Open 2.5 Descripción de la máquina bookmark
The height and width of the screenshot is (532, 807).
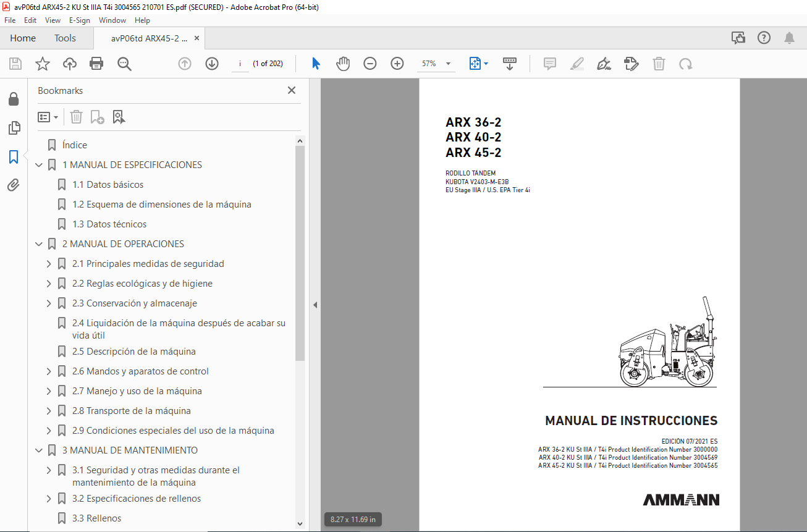134,352
